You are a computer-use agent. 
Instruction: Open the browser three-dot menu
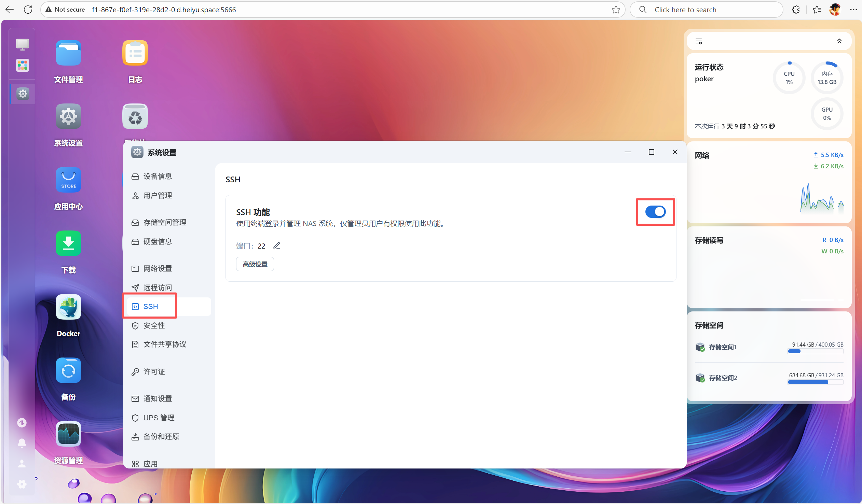tap(853, 10)
